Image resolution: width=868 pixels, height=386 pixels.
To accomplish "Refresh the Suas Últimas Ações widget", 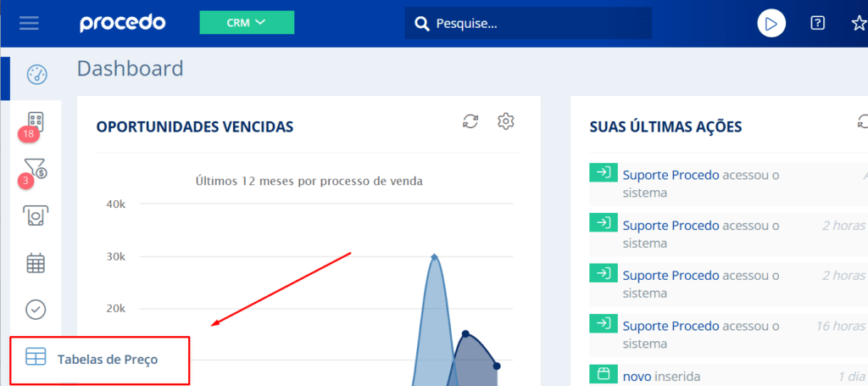I will pos(862,121).
